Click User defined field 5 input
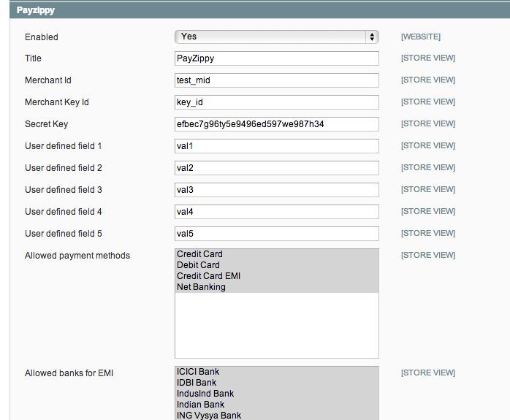Viewport: 510px width, 420px height. [x=276, y=234]
